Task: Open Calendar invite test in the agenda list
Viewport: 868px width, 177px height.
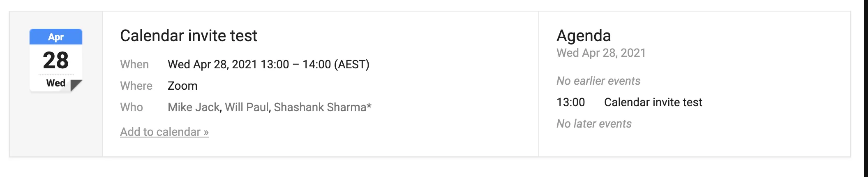Action: pyautogui.click(x=653, y=102)
